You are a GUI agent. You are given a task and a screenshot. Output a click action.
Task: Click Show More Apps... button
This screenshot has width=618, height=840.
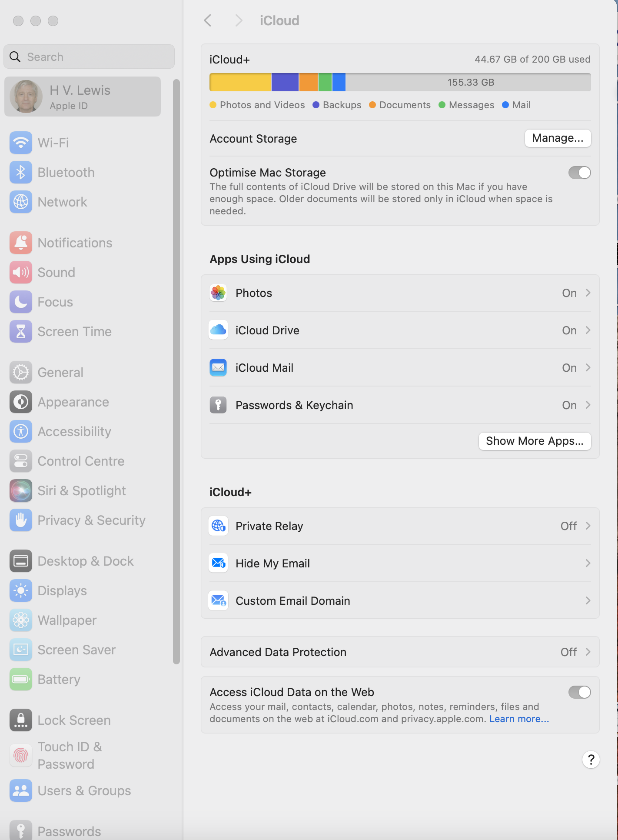click(535, 441)
